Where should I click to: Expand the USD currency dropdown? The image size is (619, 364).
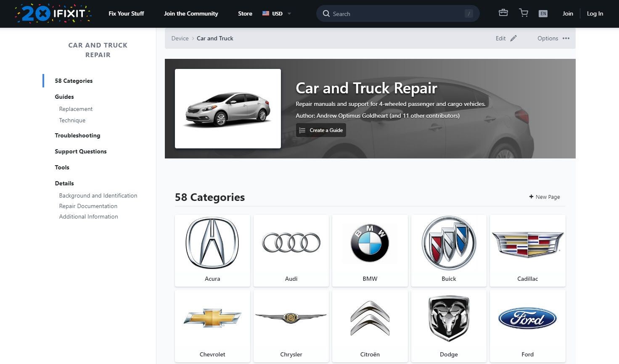(277, 13)
